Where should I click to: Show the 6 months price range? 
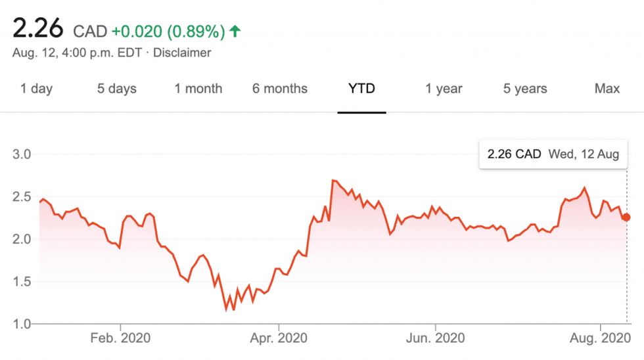pyautogui.click(x=279, y=89)
